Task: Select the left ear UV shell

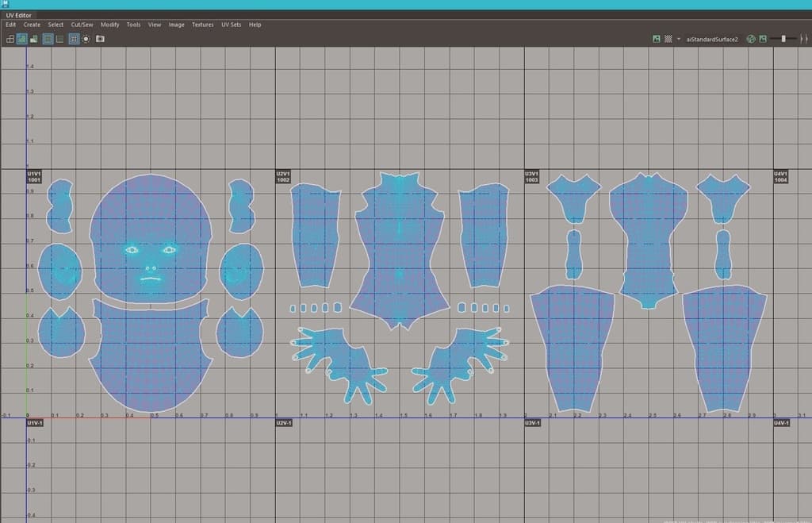Action: pos(59,271)
